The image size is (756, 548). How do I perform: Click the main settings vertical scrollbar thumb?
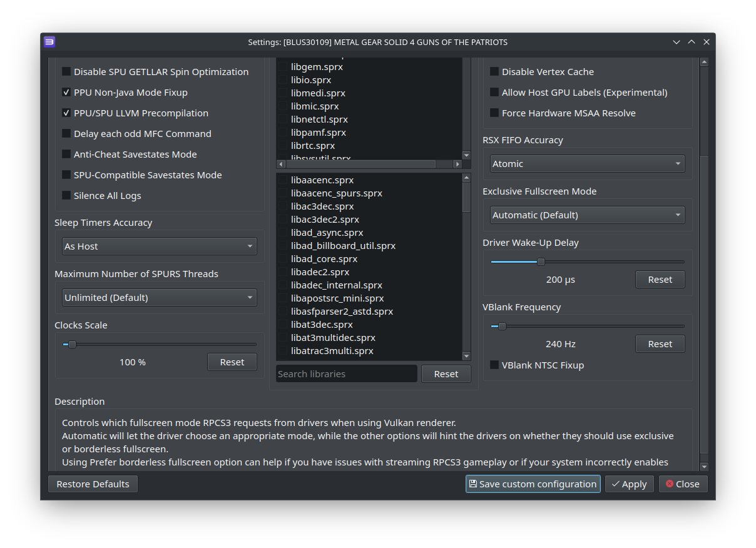point(704,304)
